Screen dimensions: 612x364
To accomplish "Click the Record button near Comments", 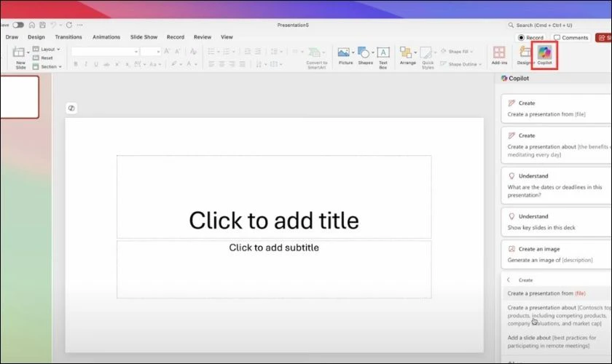I will click(531, 37).
